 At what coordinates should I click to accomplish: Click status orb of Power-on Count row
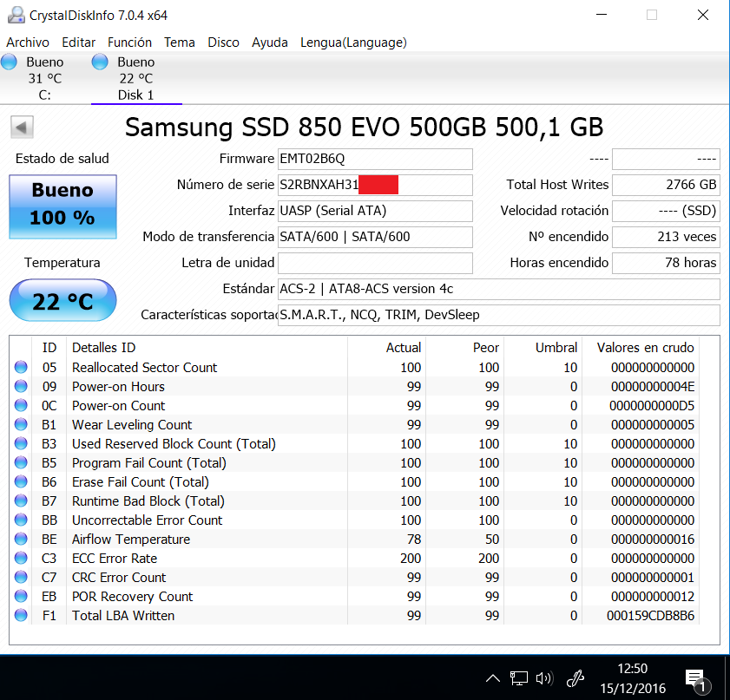(x=21, y=405)
